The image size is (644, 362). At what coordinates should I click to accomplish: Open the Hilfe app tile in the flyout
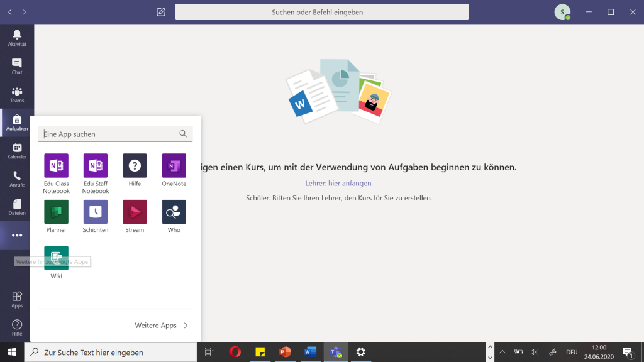[x=135, y=170]
